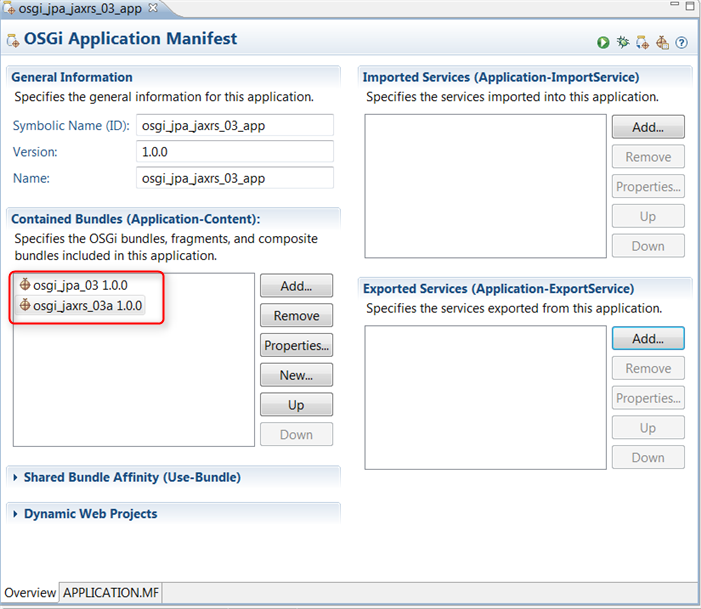This screenshot has width=701, height=609.
Task: Click New... to create a bundle
Action: tap(296, 375)
